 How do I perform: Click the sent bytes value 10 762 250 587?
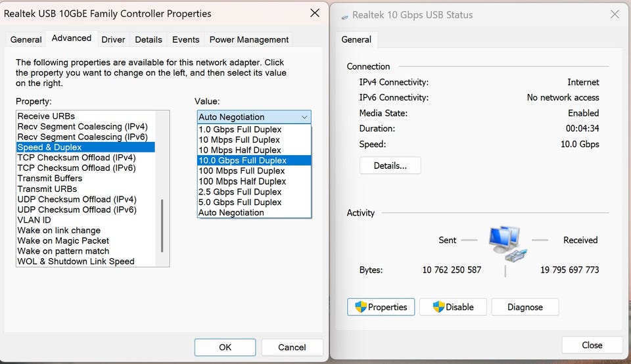pyautogui.click(x=452, y=270)
